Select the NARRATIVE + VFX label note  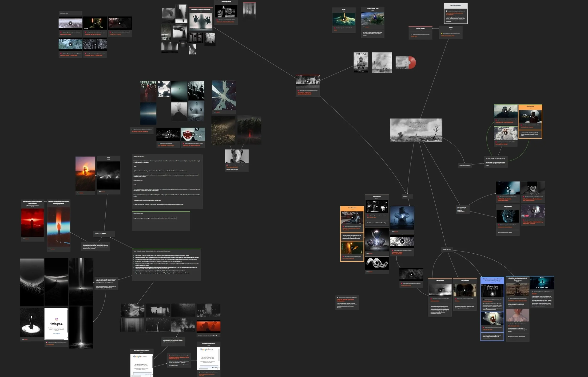[447, 250]
